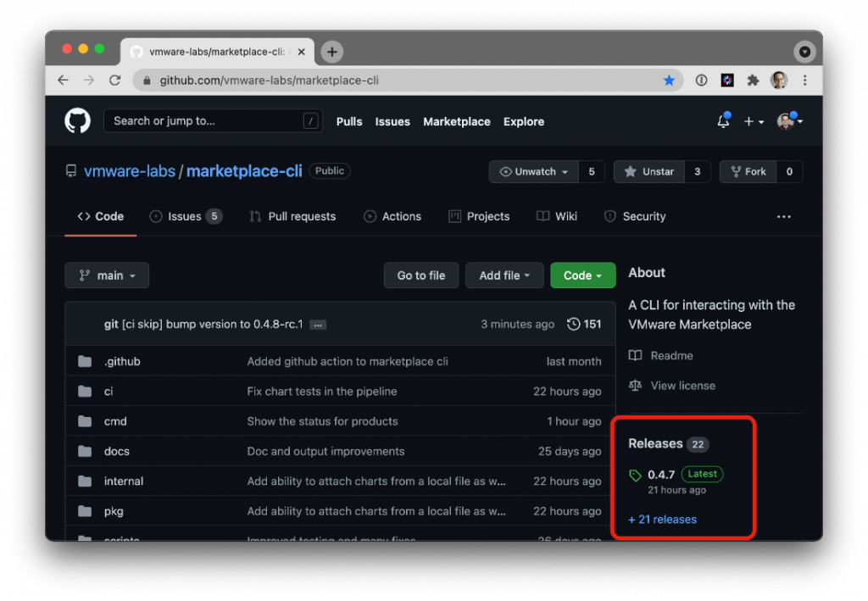Unstar the marketplace-cli repository
Screen dimensions: 868x601
pos(649,171)
